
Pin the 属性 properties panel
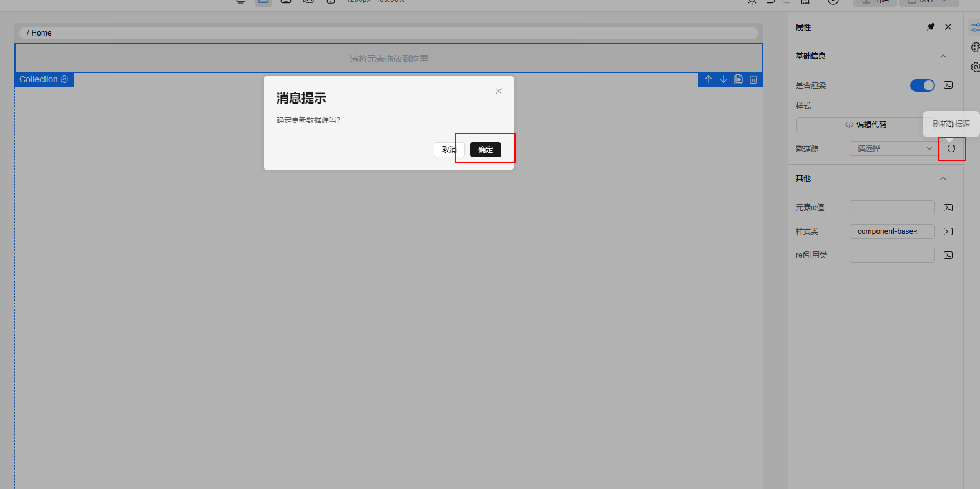[x=931, y=27]
